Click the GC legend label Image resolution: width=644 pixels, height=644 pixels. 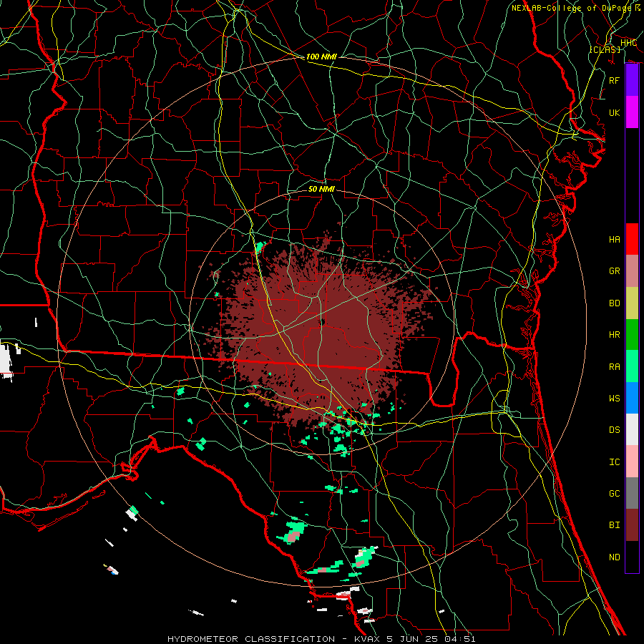614,493
